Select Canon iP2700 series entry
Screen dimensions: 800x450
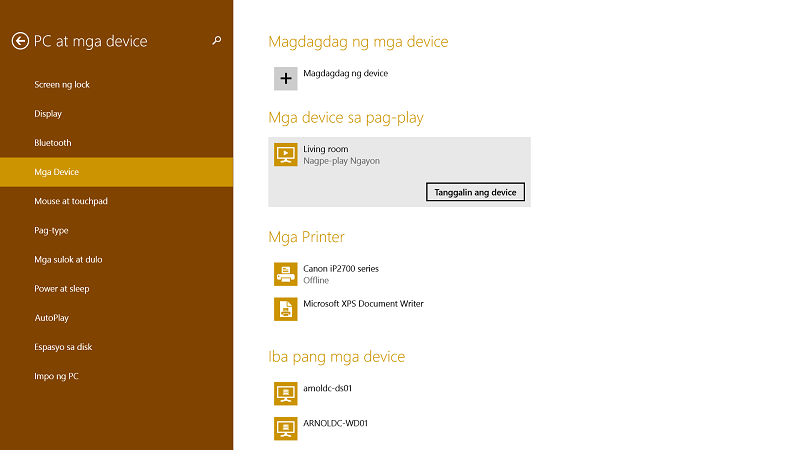click(x=341, y=268)
